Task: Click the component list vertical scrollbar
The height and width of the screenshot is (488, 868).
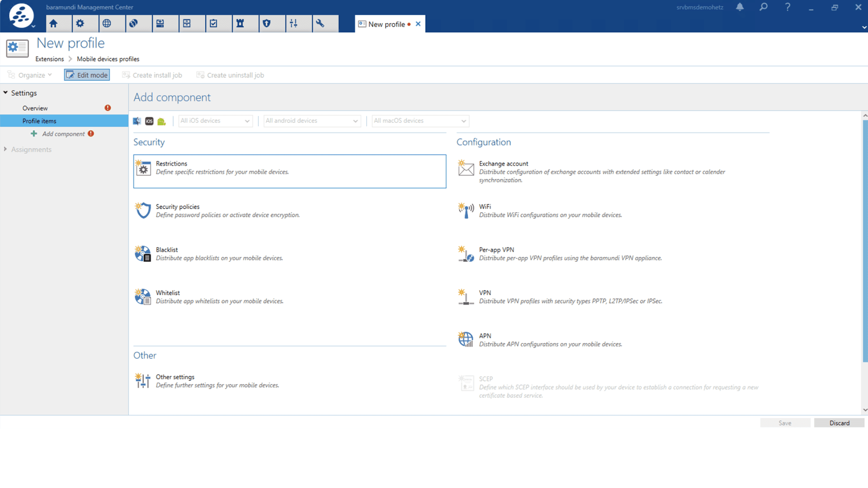Action: coord(865,242)
